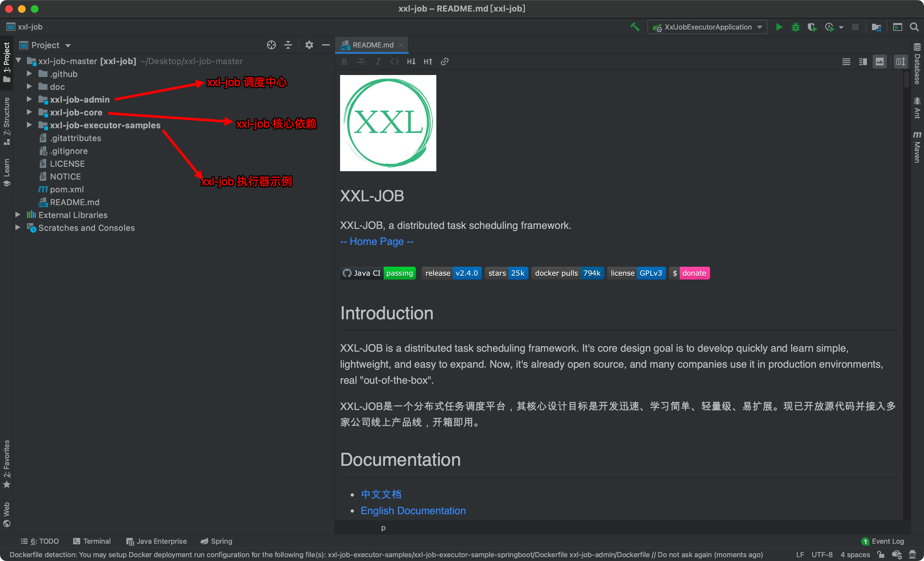Apply Italic markdown formatting
Image resolution: width=924 pixels, height=561 pixels.
[x=378, y=62]
